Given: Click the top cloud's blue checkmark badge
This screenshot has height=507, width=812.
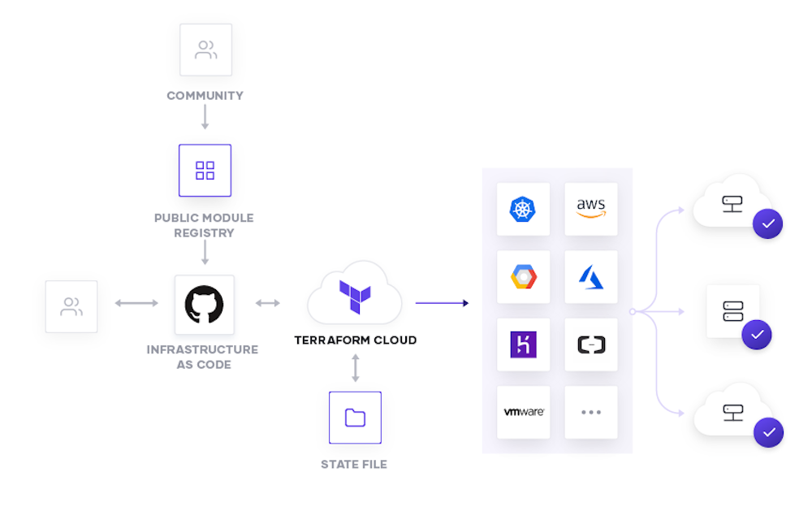Looking at the screenshot, I should coord(768,223).
